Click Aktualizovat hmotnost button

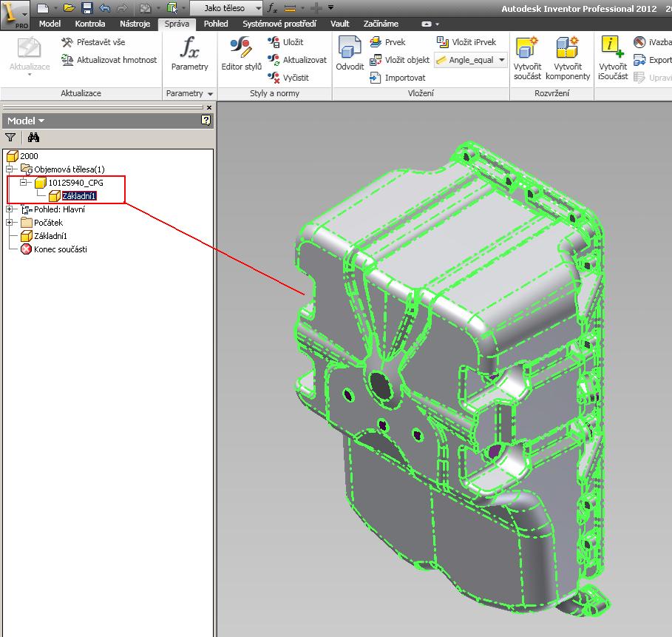(116, 60)
